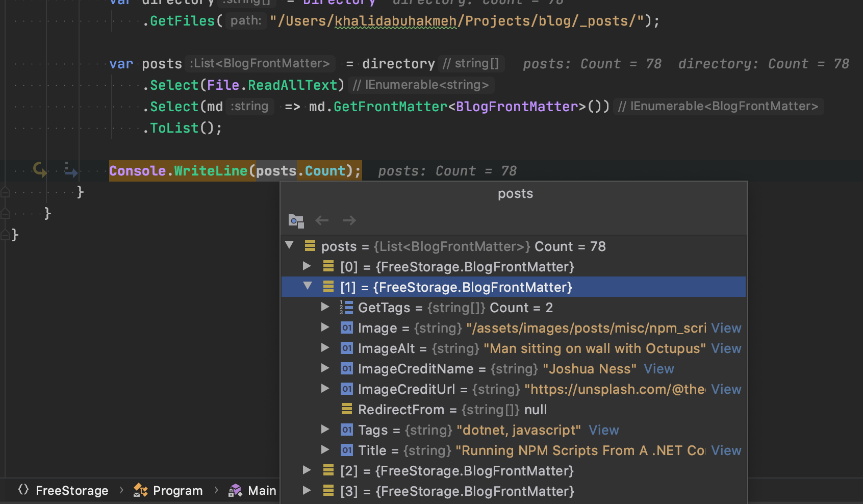Collapse the posts root node
Viewport: 863px width, 504px height.
pos(290,245)
